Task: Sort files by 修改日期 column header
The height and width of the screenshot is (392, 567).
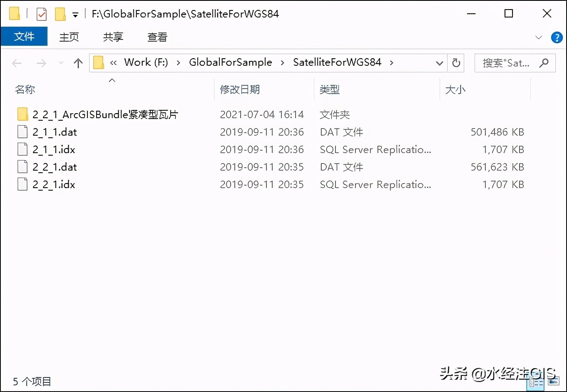Action: click(x=240, y=89)
